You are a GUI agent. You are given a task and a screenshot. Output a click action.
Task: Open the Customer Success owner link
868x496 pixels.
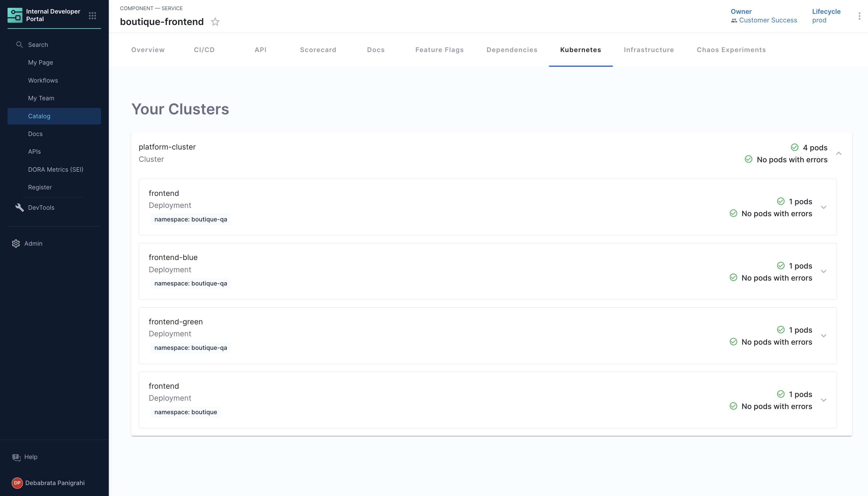pyautogui.click(x=768, y=20)
